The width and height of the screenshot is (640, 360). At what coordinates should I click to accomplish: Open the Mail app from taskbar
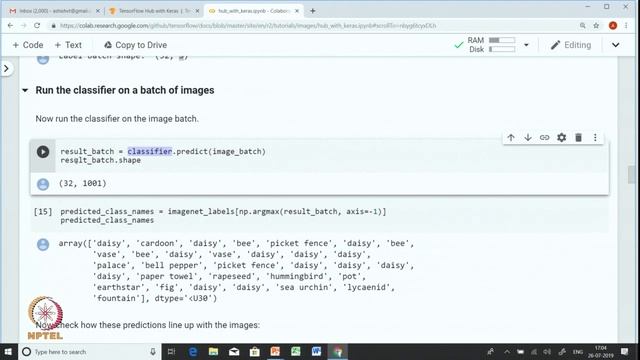(234, 351)
